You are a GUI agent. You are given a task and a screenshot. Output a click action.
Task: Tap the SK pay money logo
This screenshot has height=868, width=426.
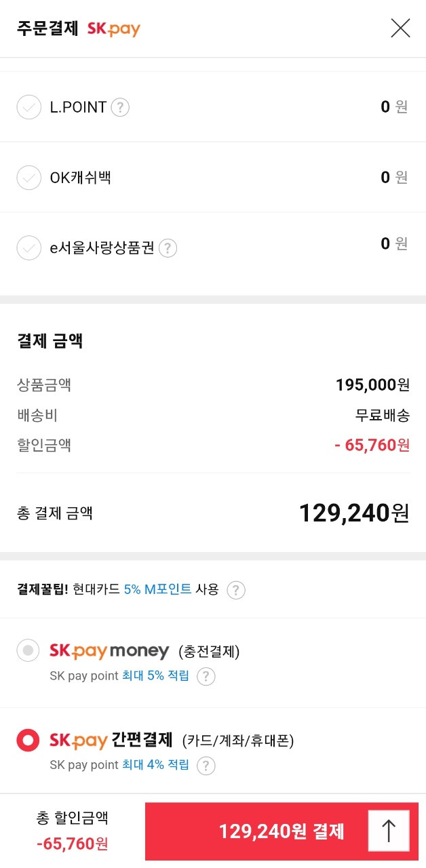pyautogui.click(x=109, y=651)
